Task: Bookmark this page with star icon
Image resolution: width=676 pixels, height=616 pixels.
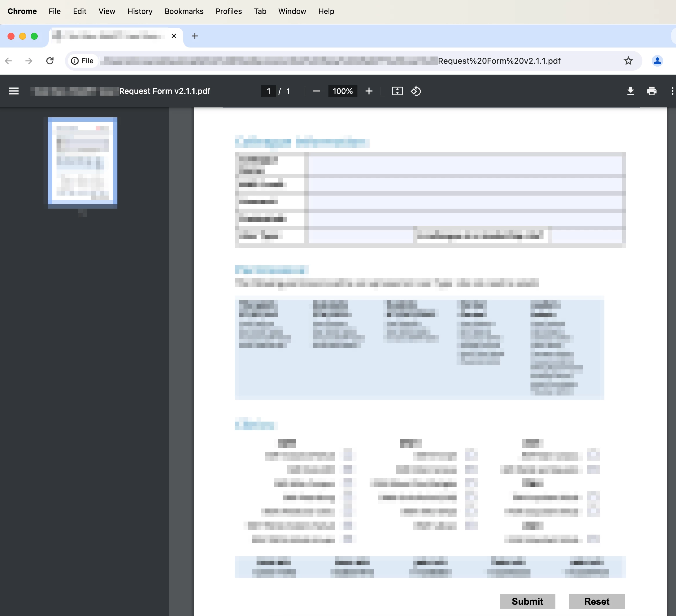Action: [628, 61]
